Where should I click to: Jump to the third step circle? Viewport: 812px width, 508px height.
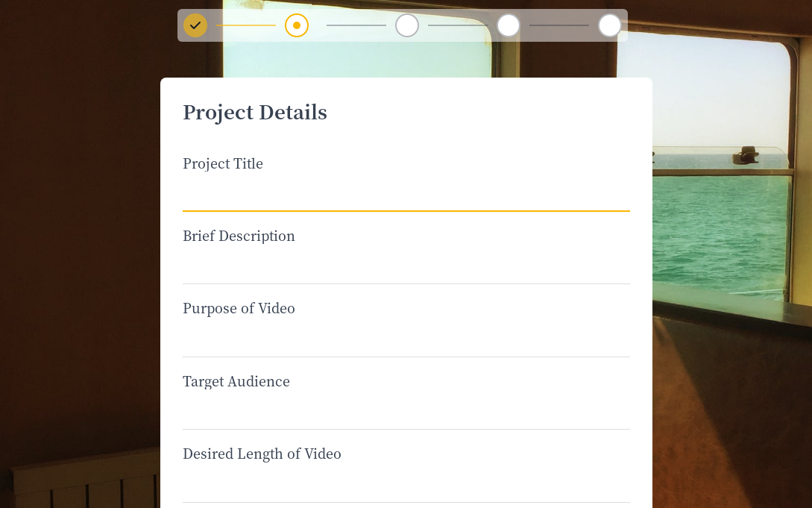407,25
